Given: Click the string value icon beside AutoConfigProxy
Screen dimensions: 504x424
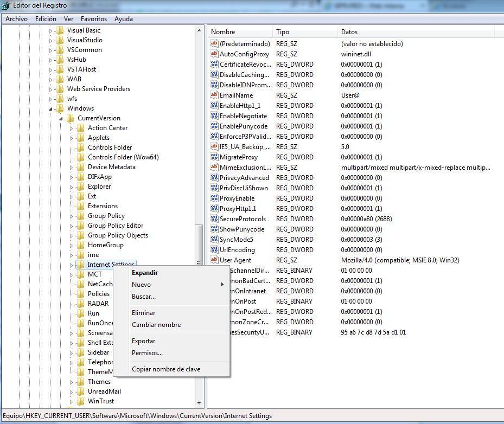Looking at the screenshot, I should point(214,54).
